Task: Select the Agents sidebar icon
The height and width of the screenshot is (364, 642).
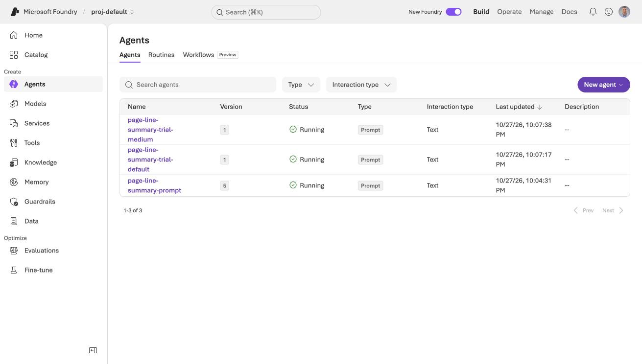Action: pyautogui.click(x=14, y=84)
